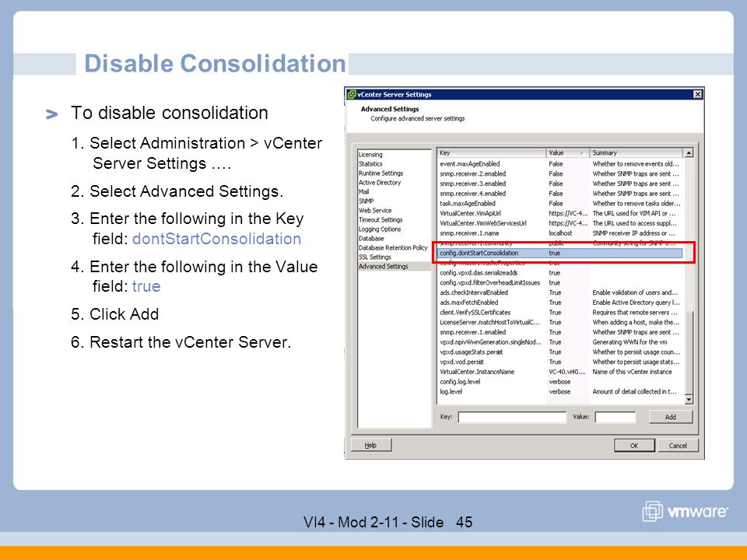Select the vpxd.vod.persist row
This screenshot has height=560, width=747.
(560, 362)
